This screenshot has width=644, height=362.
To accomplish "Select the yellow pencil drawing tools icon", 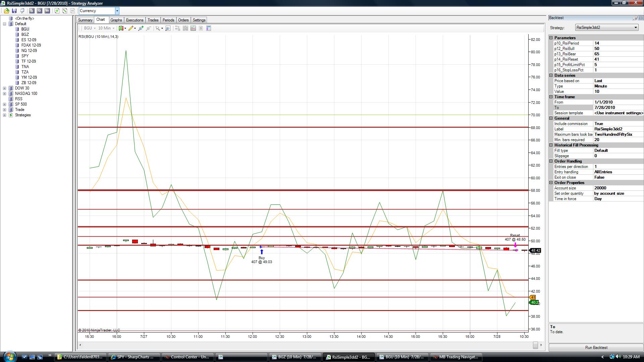I will coord(131,28).
